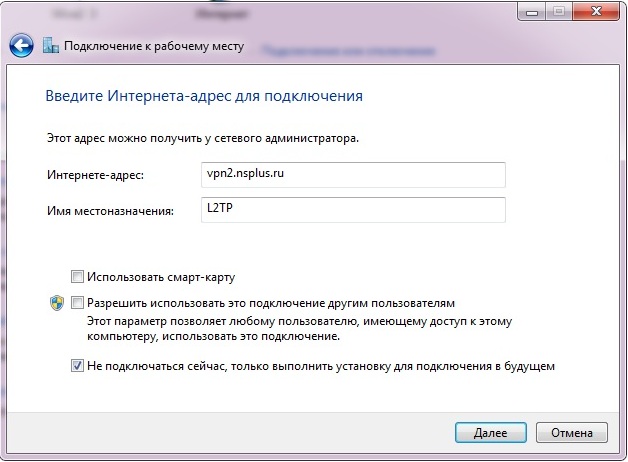Click the 'Отмена' button
Screen dimensions: 628x462
(x=572, y=433)
